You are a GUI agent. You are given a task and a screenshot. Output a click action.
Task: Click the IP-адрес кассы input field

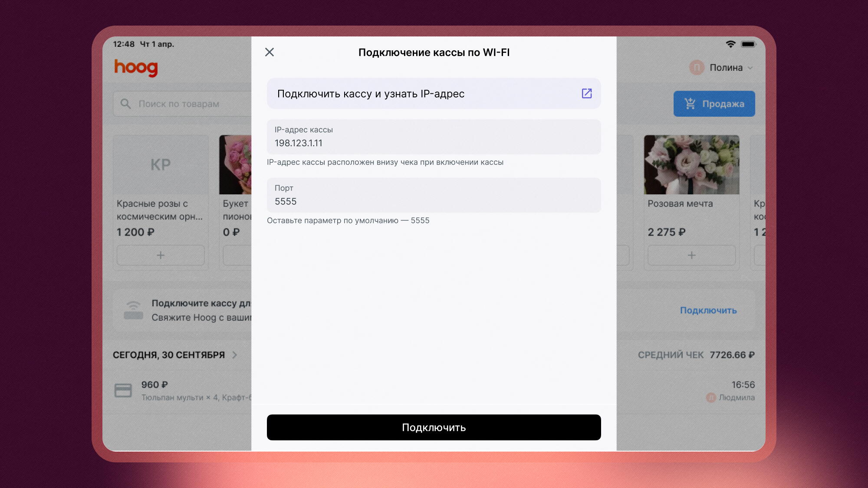(434, 137)
